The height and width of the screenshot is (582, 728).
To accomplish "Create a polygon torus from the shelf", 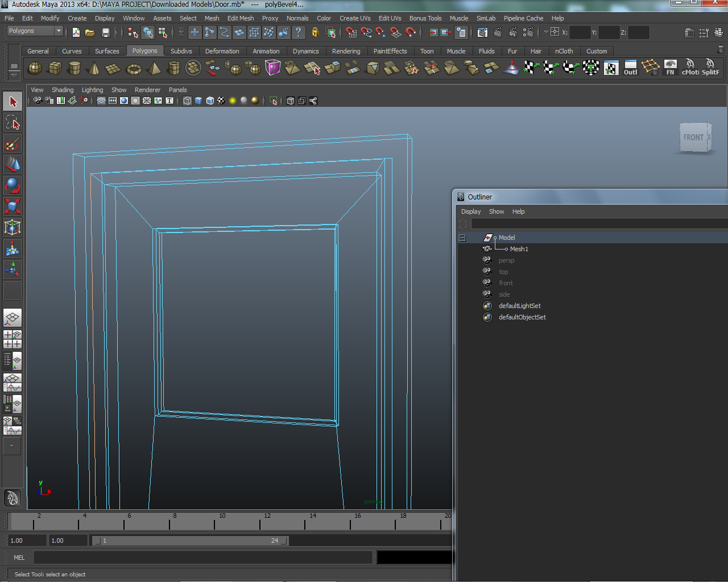I will tap(134, 69).
